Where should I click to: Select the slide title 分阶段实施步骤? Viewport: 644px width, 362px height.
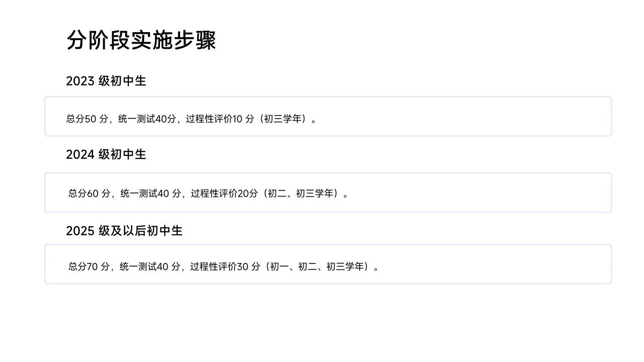coord(141,40)
